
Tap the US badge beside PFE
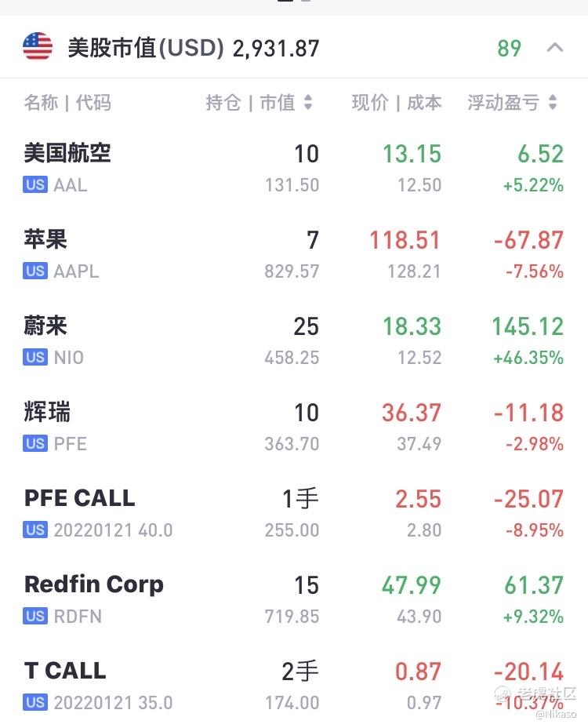click(35, 444)
